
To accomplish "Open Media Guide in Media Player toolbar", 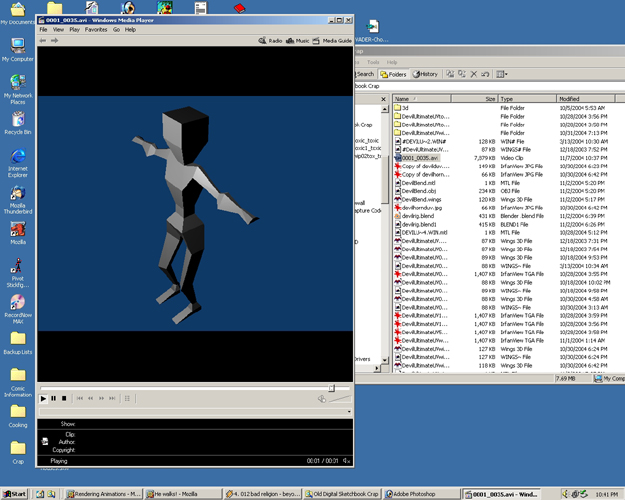I will tap(332, 41).
